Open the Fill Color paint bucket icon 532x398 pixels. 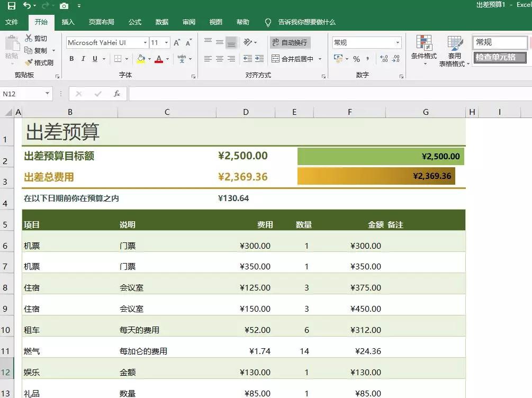pyautogui.click(x=141, y=59)
